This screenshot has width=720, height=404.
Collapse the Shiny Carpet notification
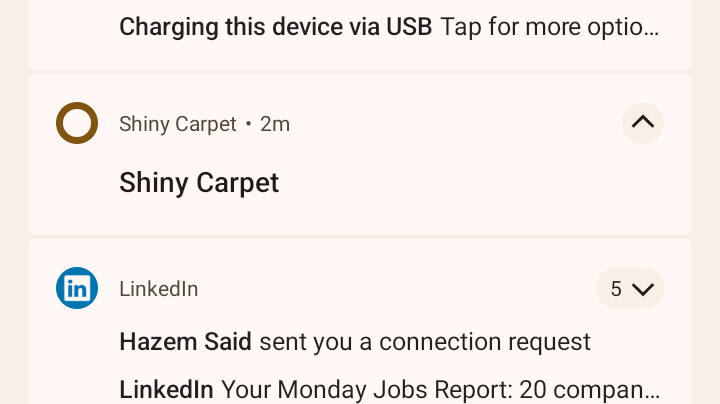pos(642,123)
